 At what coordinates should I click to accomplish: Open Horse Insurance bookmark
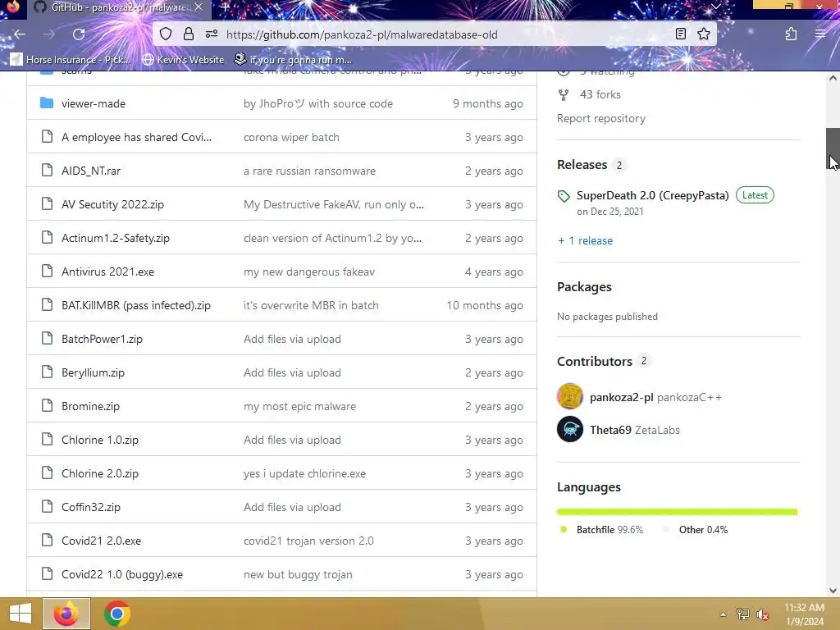[71, 59]
